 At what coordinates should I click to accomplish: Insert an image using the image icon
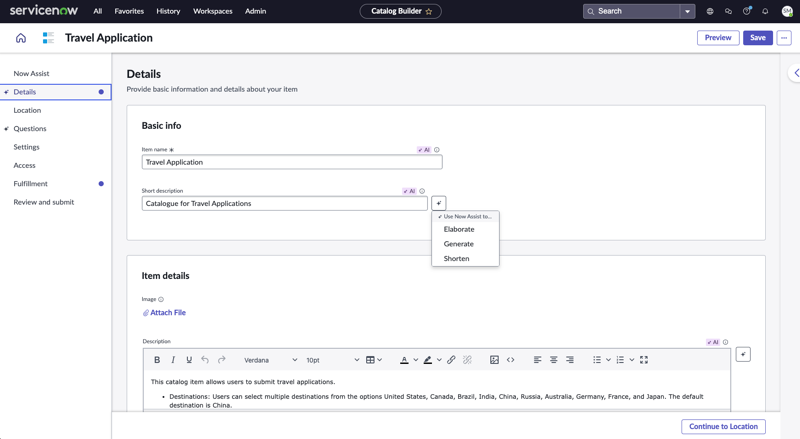click(x=494, y=360)
